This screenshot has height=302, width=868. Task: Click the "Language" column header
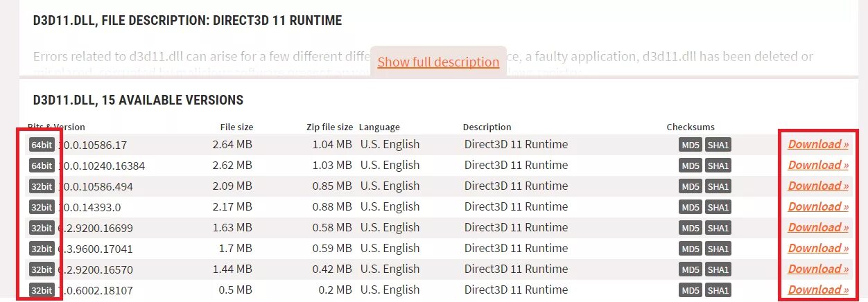click(379, 127)
